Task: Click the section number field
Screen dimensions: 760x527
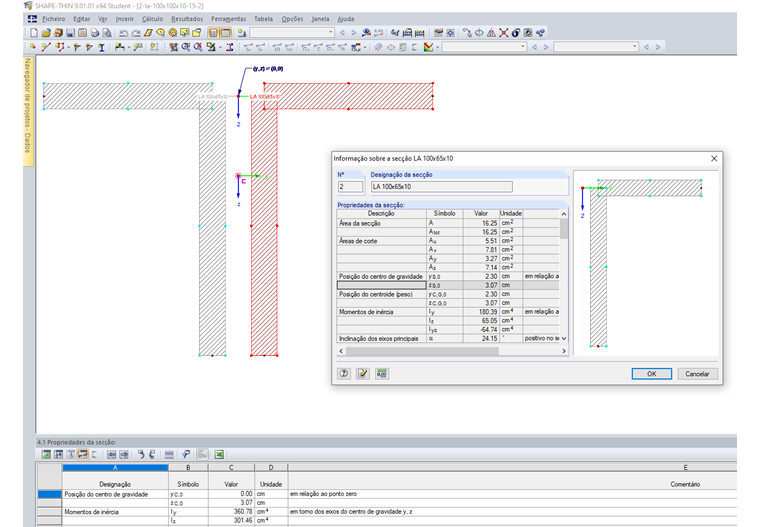Action: (x=350, y=187)
